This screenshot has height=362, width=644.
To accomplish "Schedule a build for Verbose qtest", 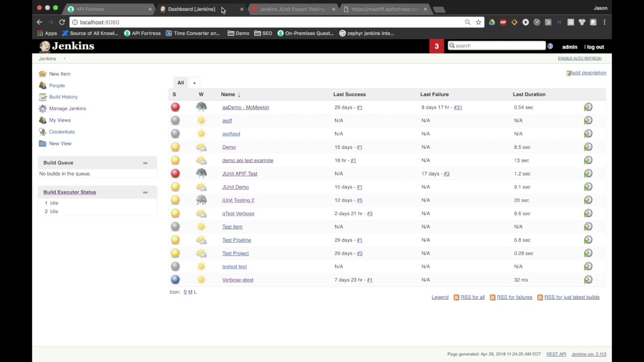I will (x=588, y=280).
